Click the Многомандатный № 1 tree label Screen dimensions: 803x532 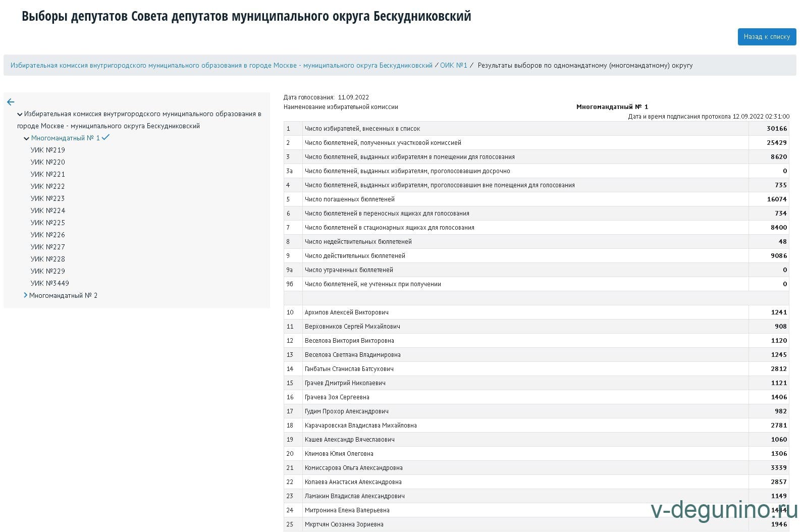tap(65, 138)
